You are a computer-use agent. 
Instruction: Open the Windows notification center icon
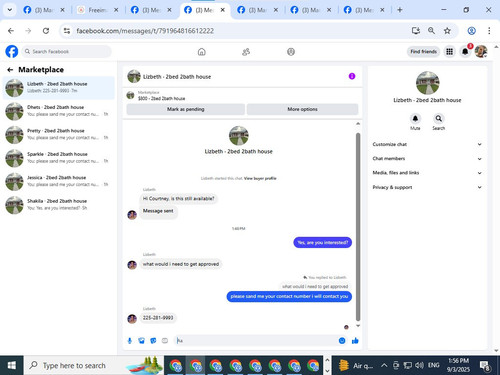click(484, 366)
